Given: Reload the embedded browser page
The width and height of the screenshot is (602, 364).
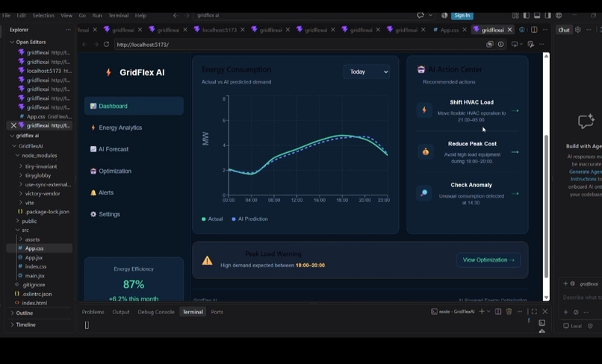Looking at the screenshot, I should pyautogui.click(x=106, y=45).
